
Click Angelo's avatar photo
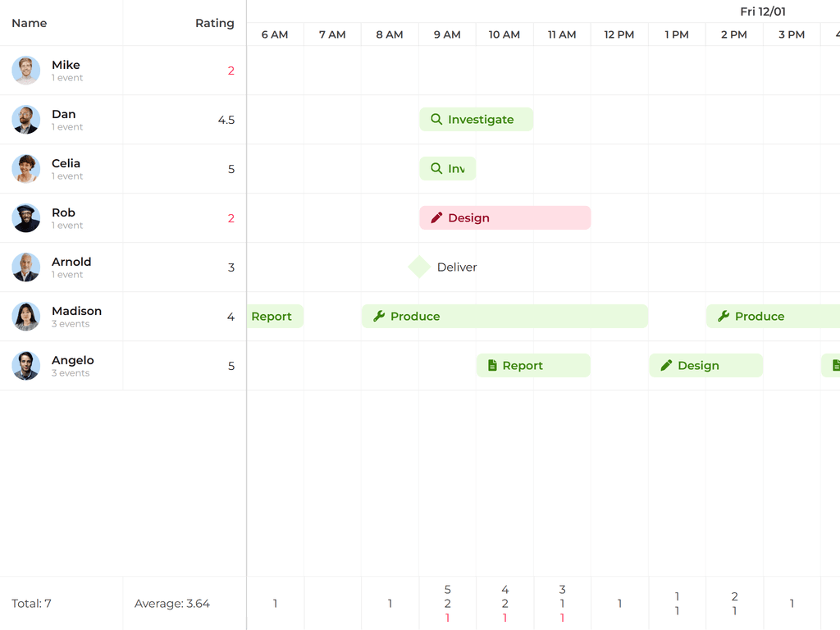[26, 366]
